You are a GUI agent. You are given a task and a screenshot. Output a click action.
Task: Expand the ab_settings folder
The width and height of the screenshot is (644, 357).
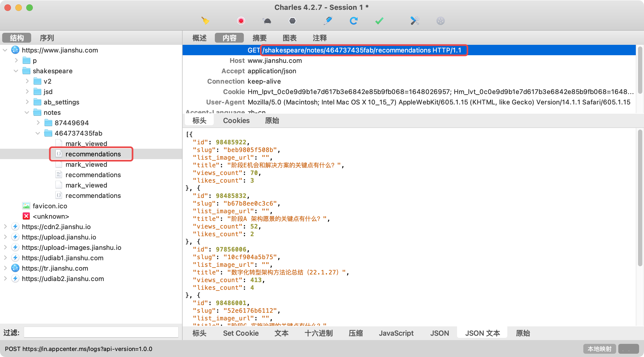[x=27, y=102]
